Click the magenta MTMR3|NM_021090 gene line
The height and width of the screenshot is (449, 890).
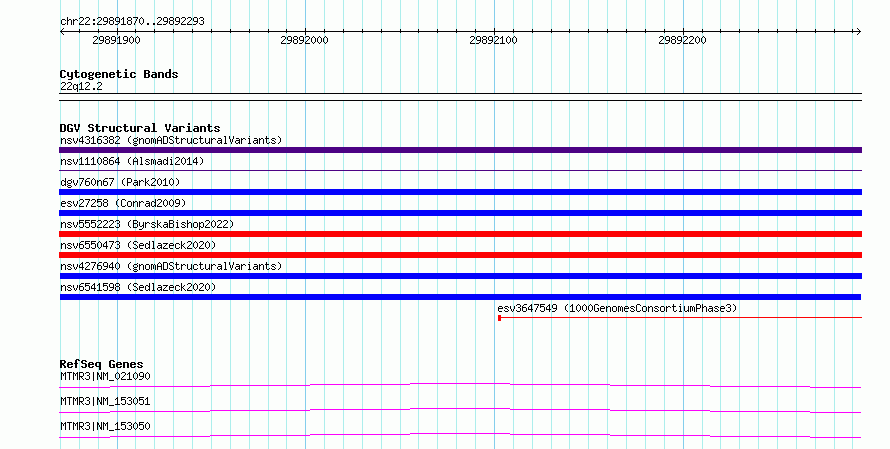[x=460, y=385]
